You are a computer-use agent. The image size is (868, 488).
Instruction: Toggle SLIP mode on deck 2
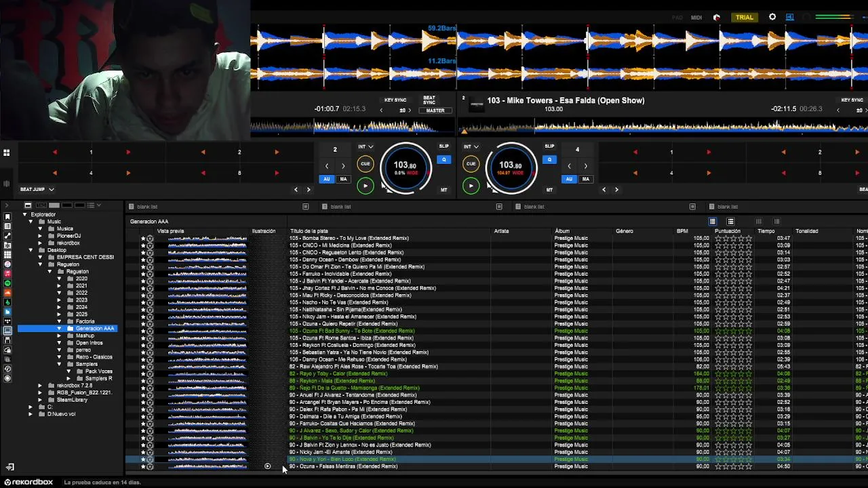[x=549, y=146]
